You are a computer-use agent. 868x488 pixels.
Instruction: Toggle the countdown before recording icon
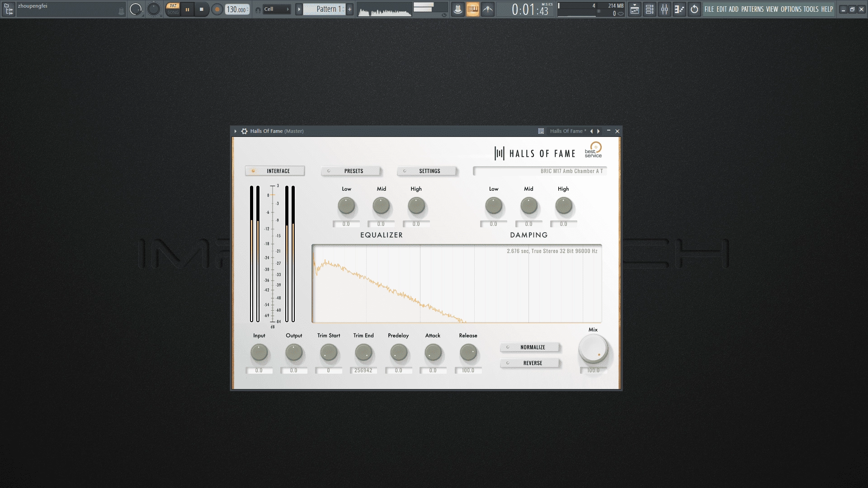(488, 9)
